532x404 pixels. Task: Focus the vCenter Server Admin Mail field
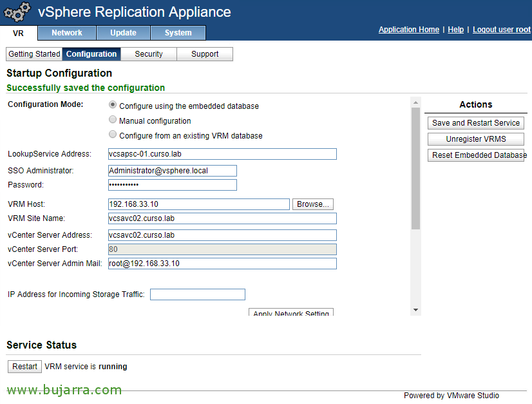click(222, 264)
